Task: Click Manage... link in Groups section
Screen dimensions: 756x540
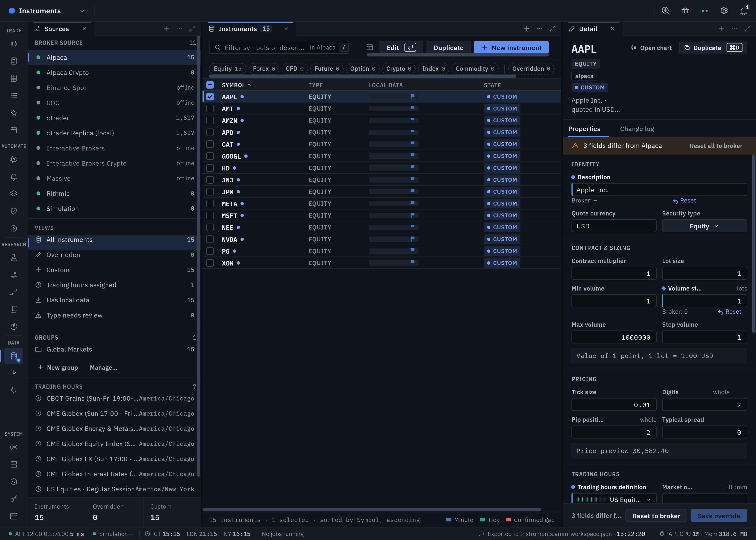Action: tap(103, 367)
